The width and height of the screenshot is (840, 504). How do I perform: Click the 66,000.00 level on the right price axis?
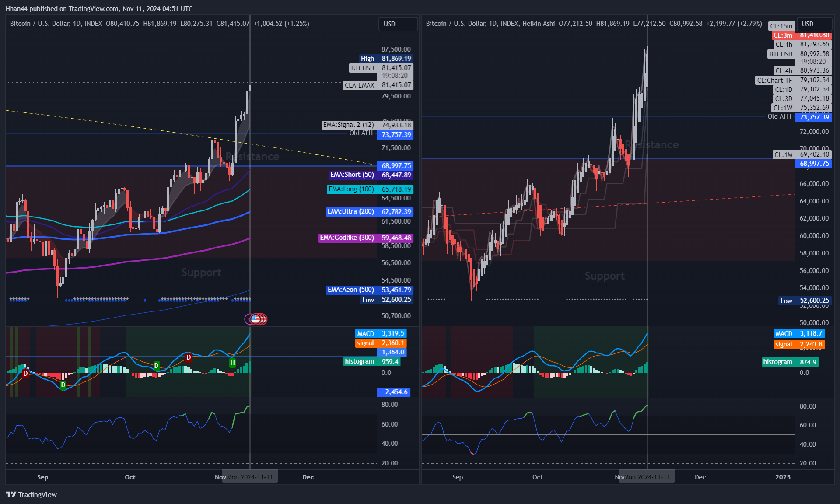click(x=814, y=184)
